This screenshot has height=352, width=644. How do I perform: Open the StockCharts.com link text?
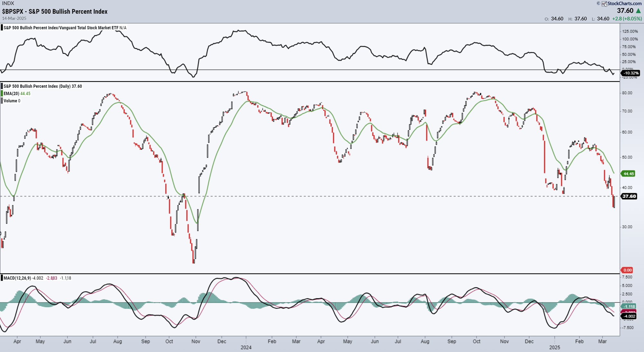pyautogui.click(x=624, y=4)
